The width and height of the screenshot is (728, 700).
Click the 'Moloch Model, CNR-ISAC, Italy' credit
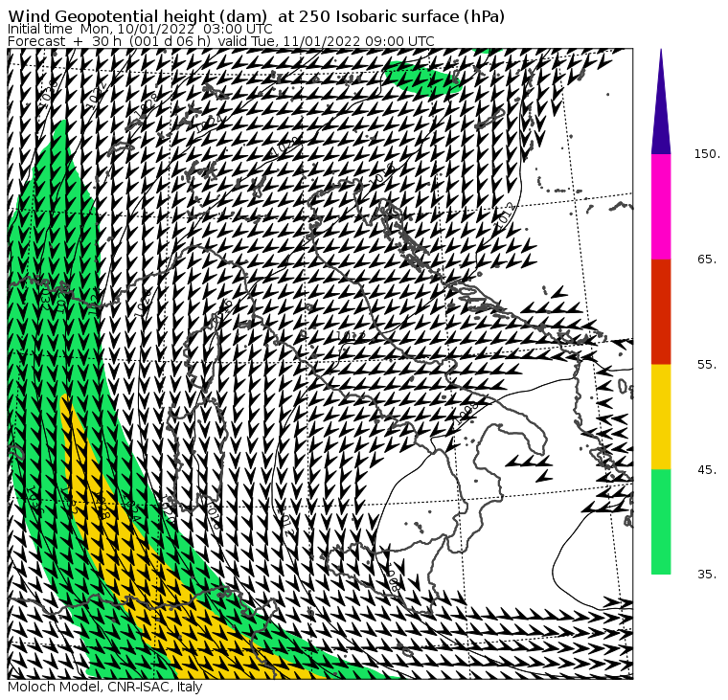[105, 687]
